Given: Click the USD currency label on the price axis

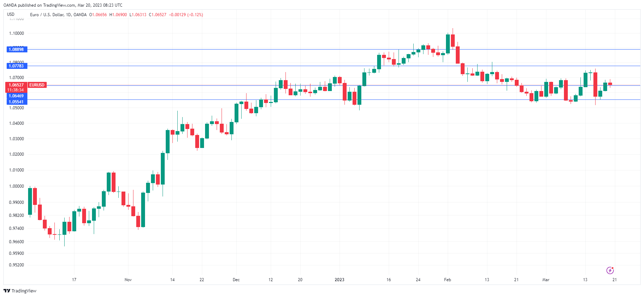Looking at the screenshot, I should pos(11,14).
